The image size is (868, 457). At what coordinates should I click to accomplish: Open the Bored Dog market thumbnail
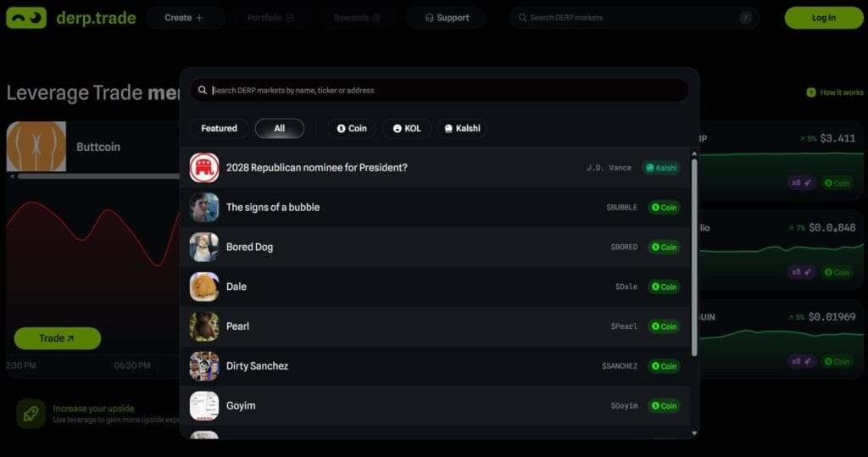pos(204,247)
